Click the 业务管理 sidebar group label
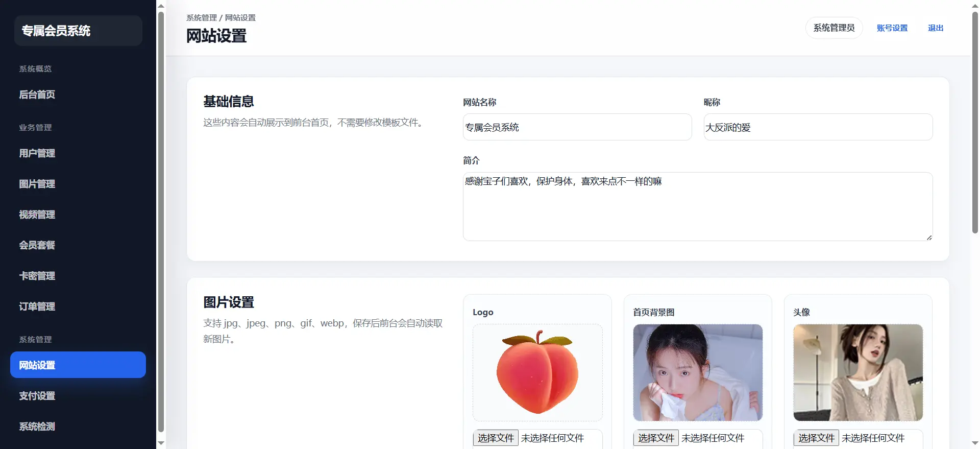 pyautogui.click(x=35, y=127)
